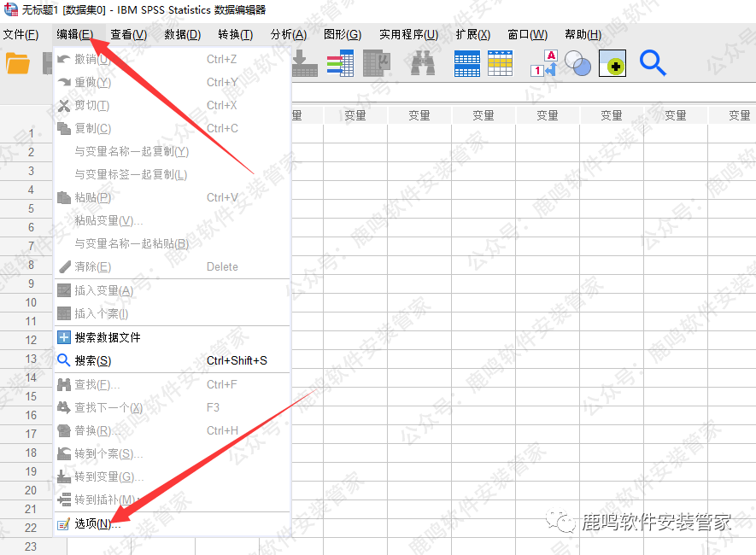
Task: Click the yellow Select Cases toolbar icon
Action: [x=500, y=63]
